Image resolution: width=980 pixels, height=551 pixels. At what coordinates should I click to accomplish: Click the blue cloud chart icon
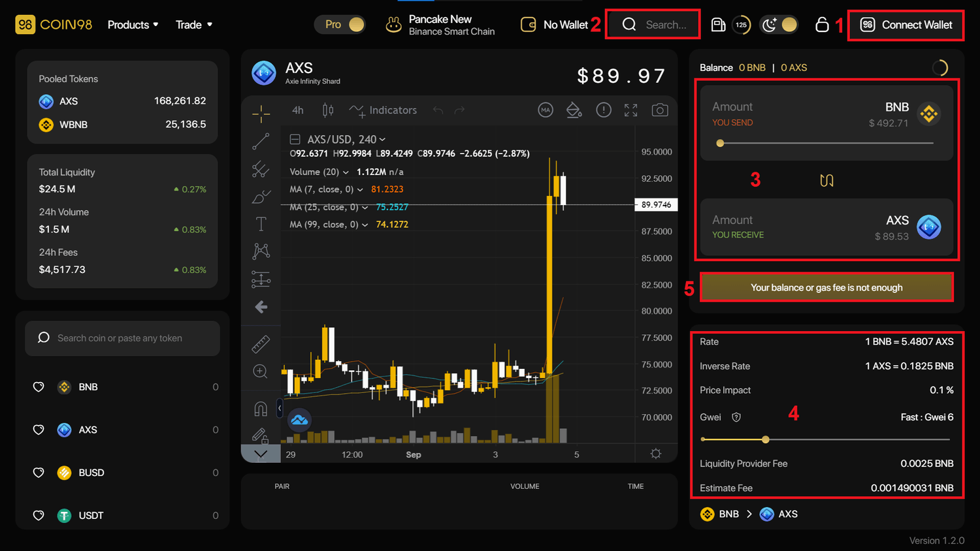(299, 420)
